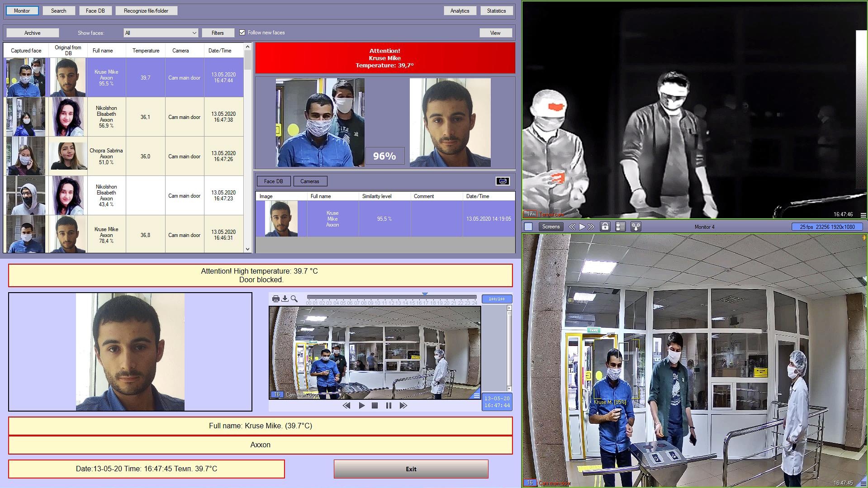The height and width of the screenshot is (488, 868).
Task: Click the Filters button
Action: (x=218, y=33)
